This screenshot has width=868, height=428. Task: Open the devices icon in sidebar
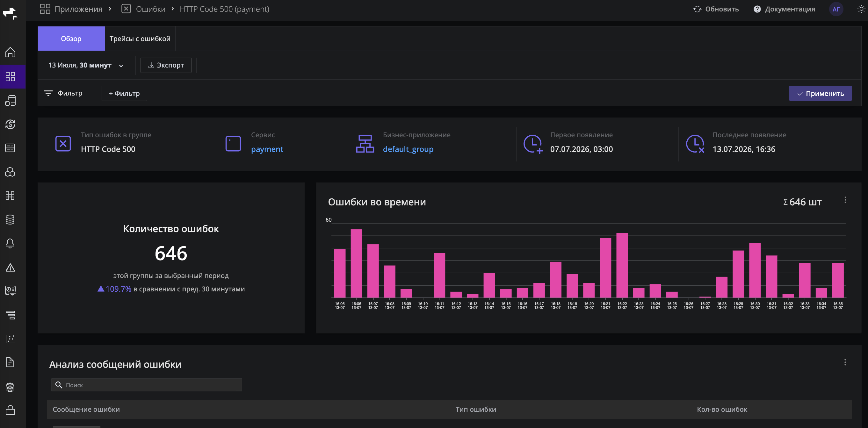pos(10,100)
